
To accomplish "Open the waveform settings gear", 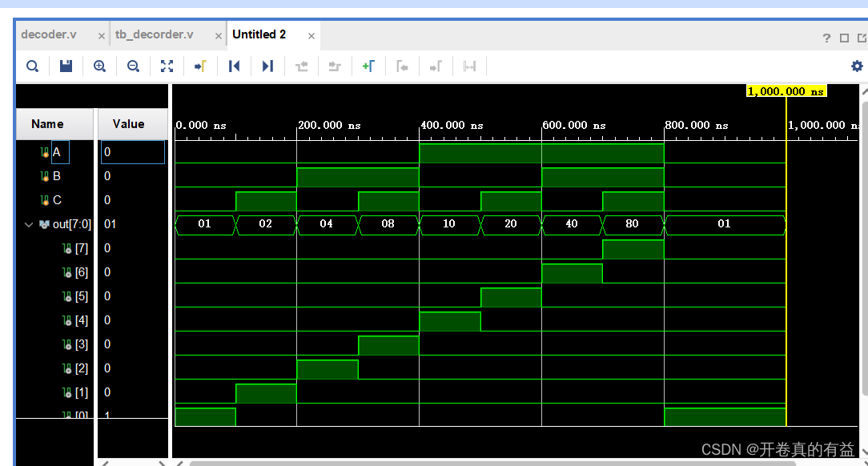I will pyautogui.click(x=856, y=66).
